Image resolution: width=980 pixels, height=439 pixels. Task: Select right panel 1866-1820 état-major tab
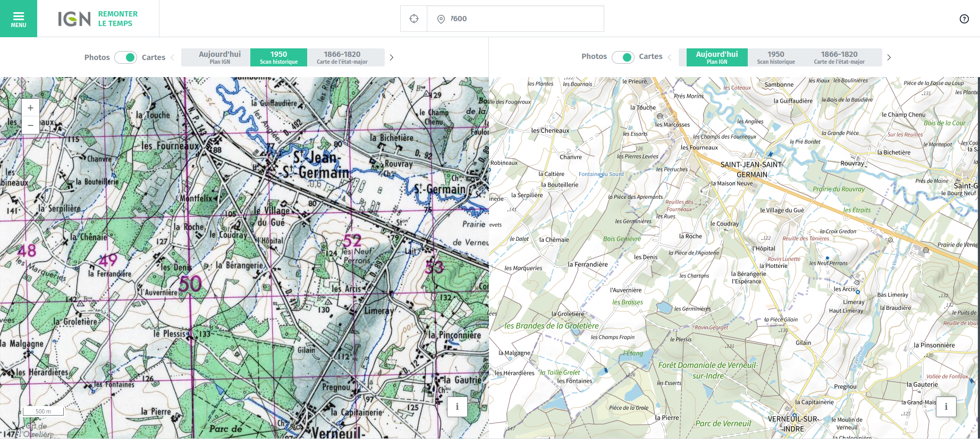(x=839, y=57)
